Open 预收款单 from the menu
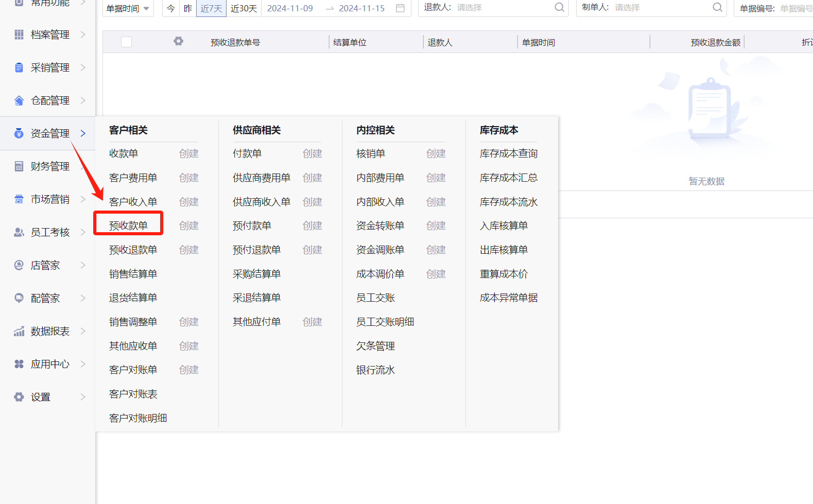 pos(128,225)
